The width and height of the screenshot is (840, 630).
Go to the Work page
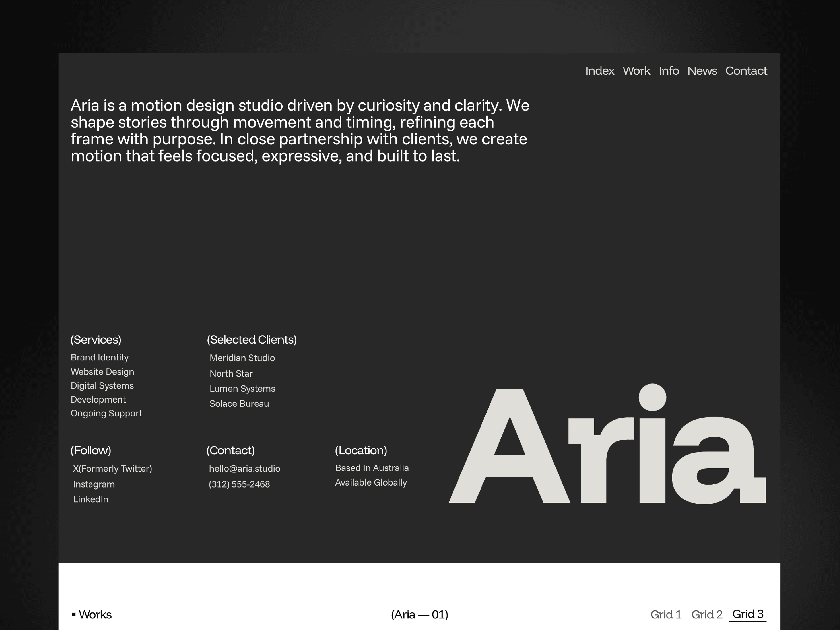[x=637, y=71]
